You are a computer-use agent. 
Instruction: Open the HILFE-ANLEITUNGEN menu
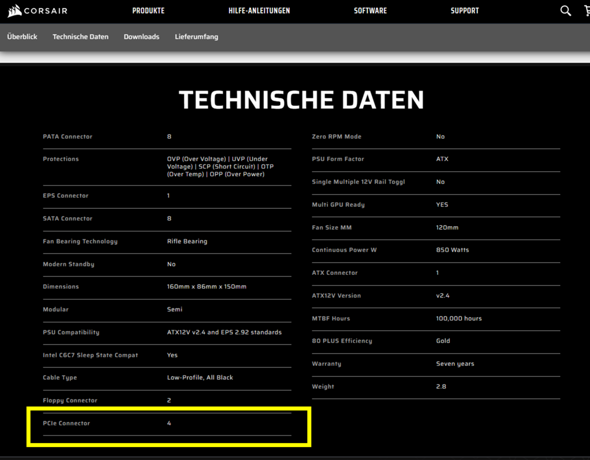259,11
